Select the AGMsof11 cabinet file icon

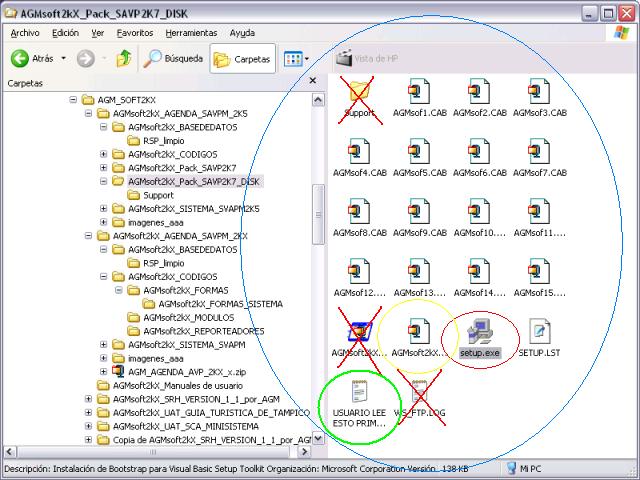coord(539,211)
